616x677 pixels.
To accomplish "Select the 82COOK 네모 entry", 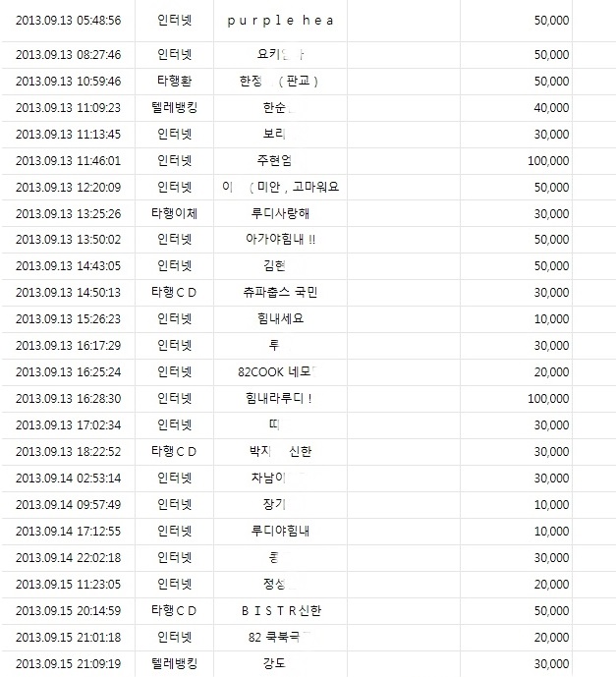I will pyautogui.click(x=278, y=371).
